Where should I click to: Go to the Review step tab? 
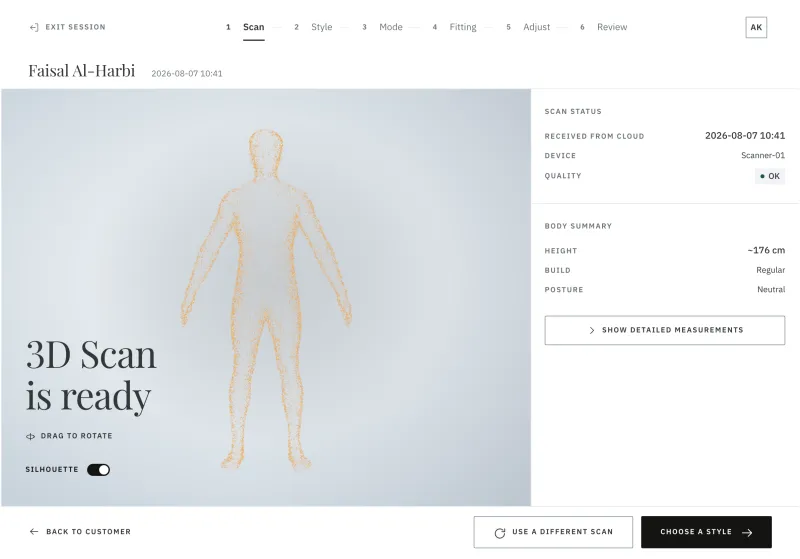(612, 27)
